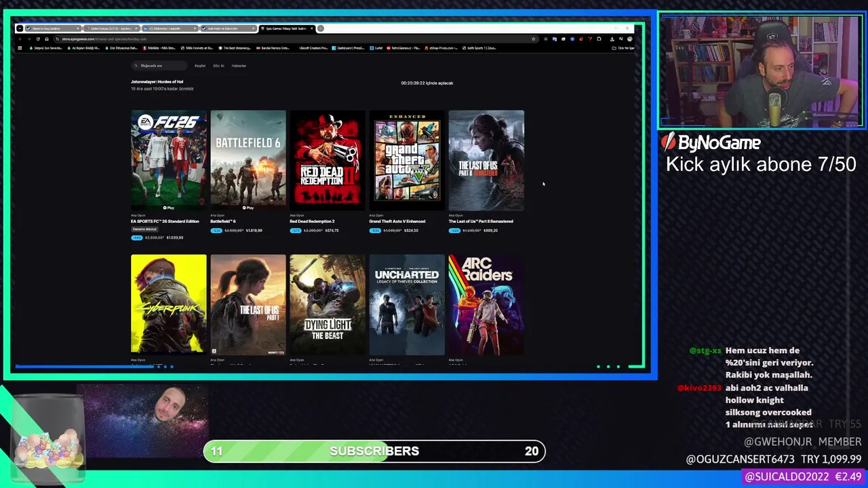This screenshot has height=488, width=868.
Task: Bookmark the page with the star icon
Action: pyautogui.click(x=534, y=39)
